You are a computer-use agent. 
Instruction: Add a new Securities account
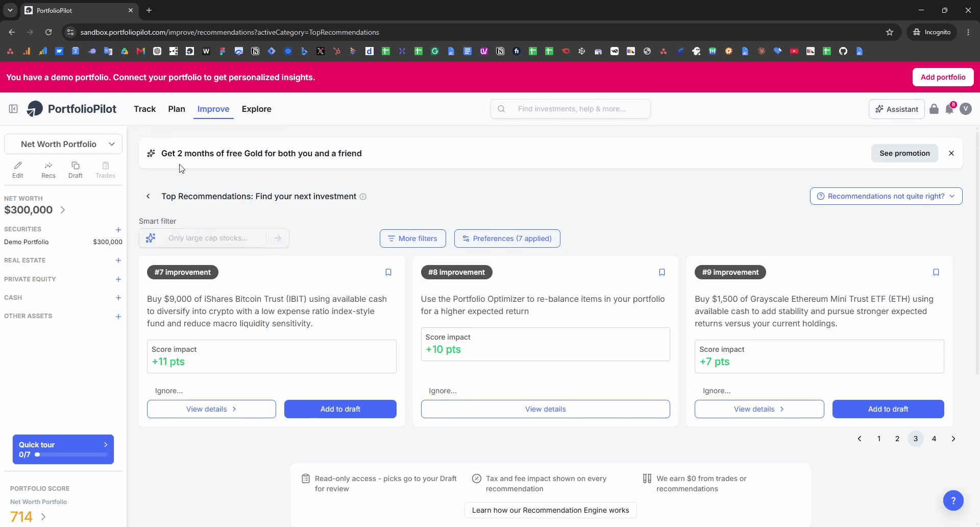(x=118, y=230)
